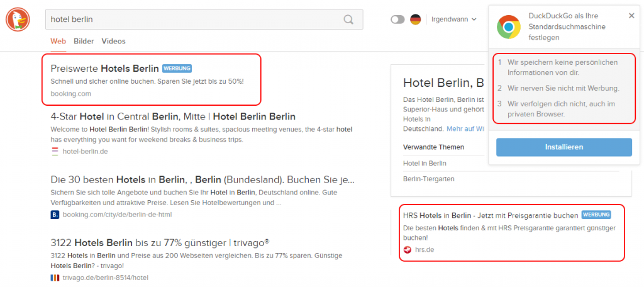Open the related topic Berlin-Tiergarten

[429, 179]
